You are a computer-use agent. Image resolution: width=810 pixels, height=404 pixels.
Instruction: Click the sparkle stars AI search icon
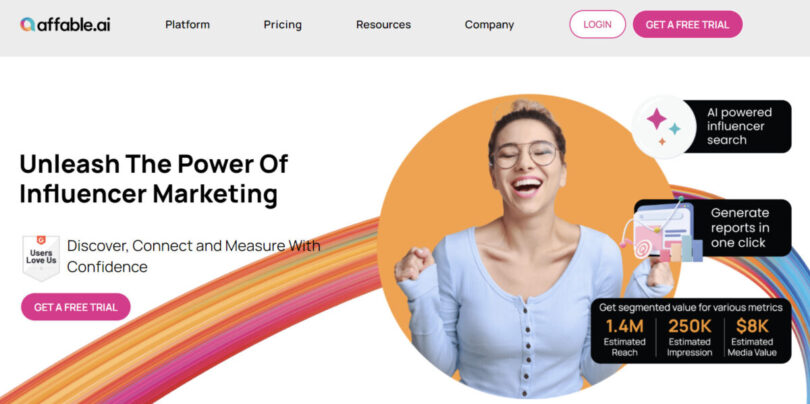point(664,127)
